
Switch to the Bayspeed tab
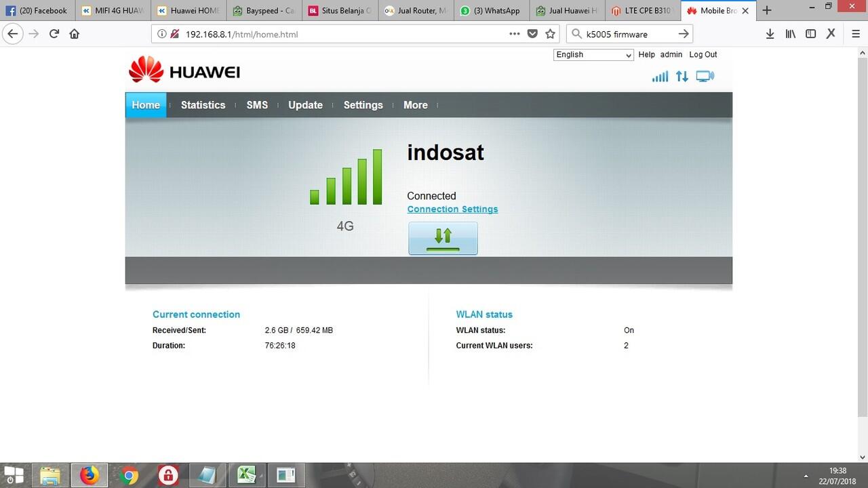(x=264, y=10)
